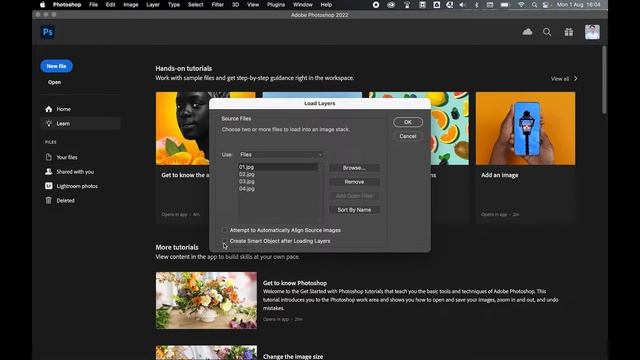Open the Window menu
This screenshot has height=360, width=640.
coord(303,5)
